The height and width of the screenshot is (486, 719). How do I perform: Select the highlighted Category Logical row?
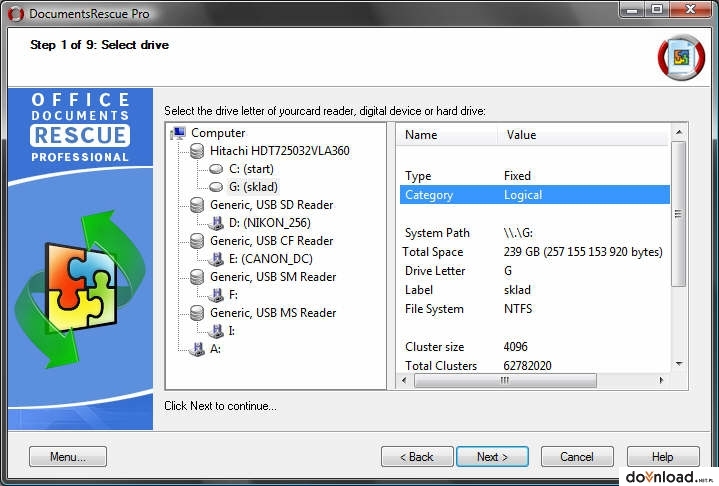tap(535, 195)
